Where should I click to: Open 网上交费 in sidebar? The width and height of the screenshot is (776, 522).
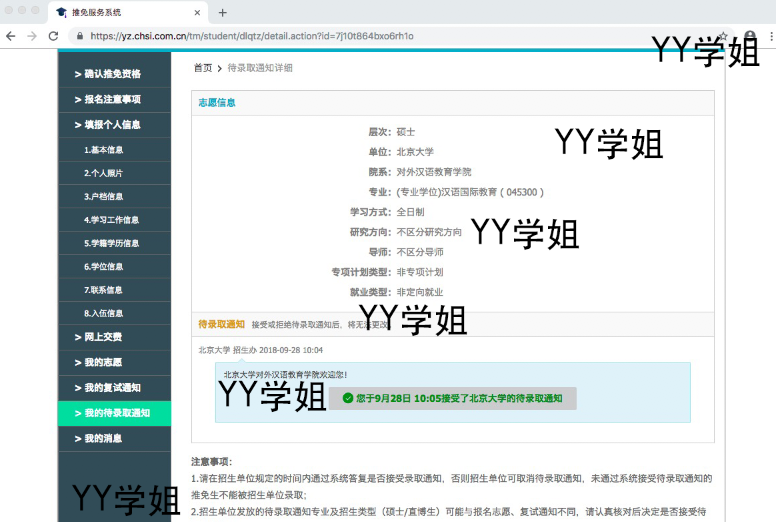(x=114, y=337)
